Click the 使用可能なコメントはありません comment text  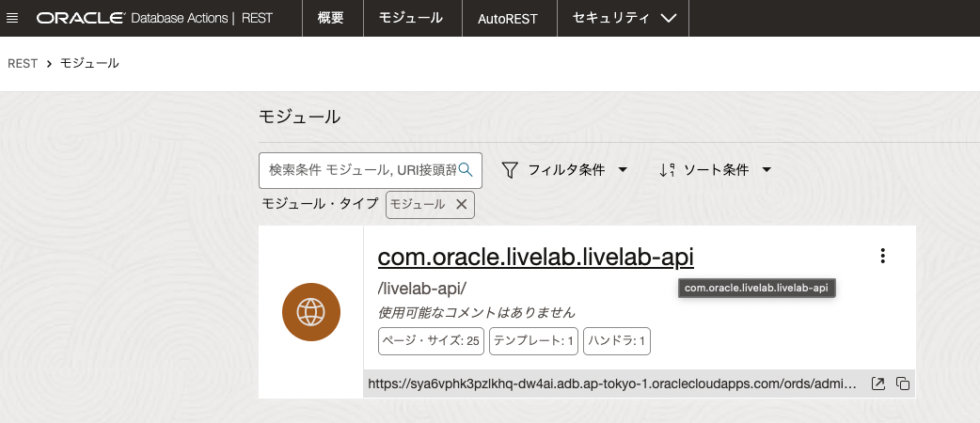tap(476, 312)
